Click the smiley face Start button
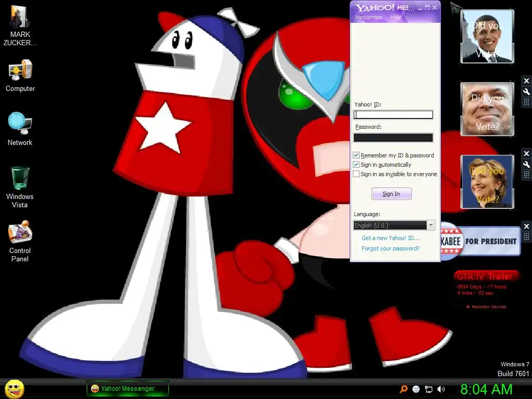Screen dimensions: 532x399 pyautogui.click(x=15, y=389)
